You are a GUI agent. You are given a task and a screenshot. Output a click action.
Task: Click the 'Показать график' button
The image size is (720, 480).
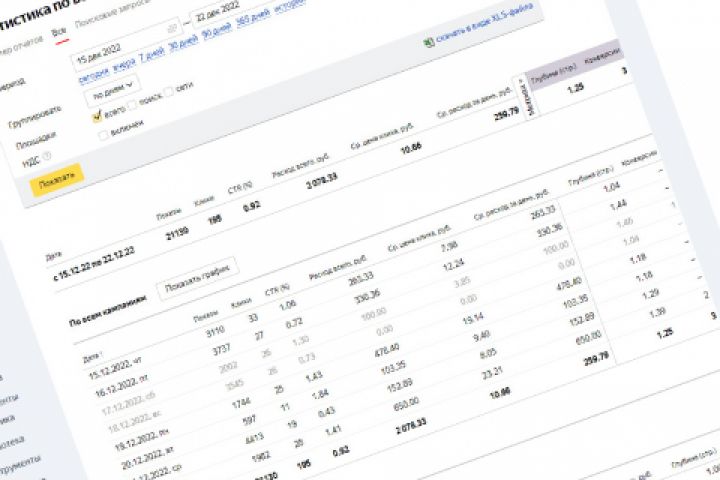coord(197,278)
